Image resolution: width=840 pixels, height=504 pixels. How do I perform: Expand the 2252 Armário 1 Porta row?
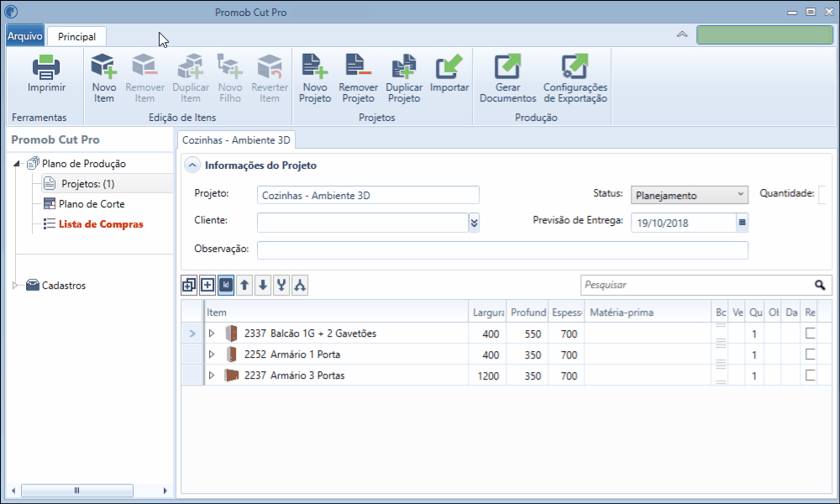click(212, 354)
